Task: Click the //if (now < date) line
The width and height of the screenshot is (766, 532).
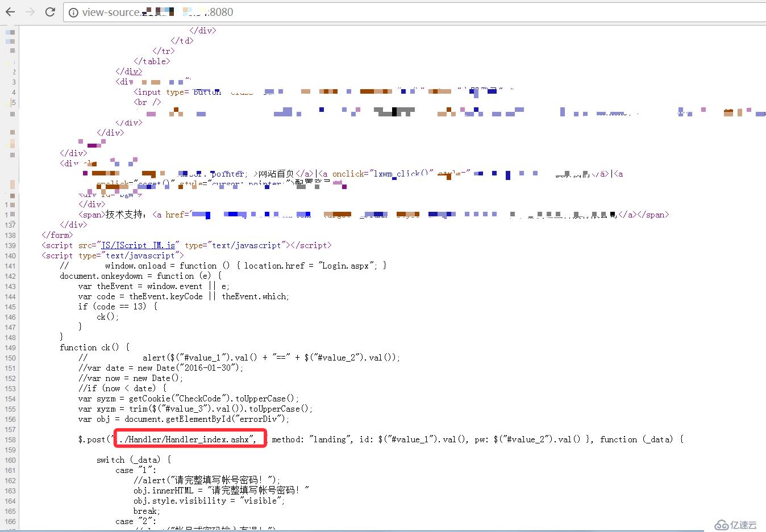Action: [x=123, y=388]
